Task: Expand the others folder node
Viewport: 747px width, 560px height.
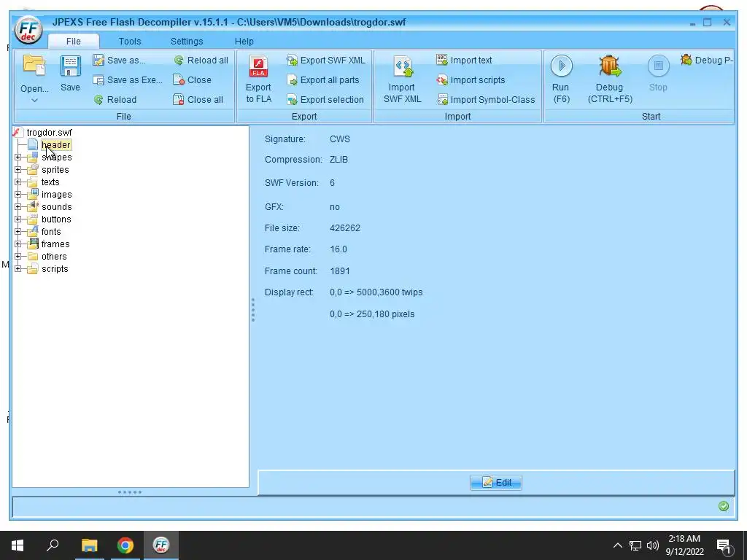Action: [18, 256]
